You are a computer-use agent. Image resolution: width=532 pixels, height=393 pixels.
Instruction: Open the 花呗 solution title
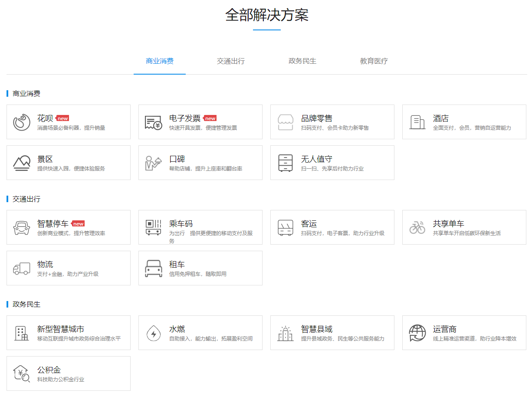tap(45, 118)
